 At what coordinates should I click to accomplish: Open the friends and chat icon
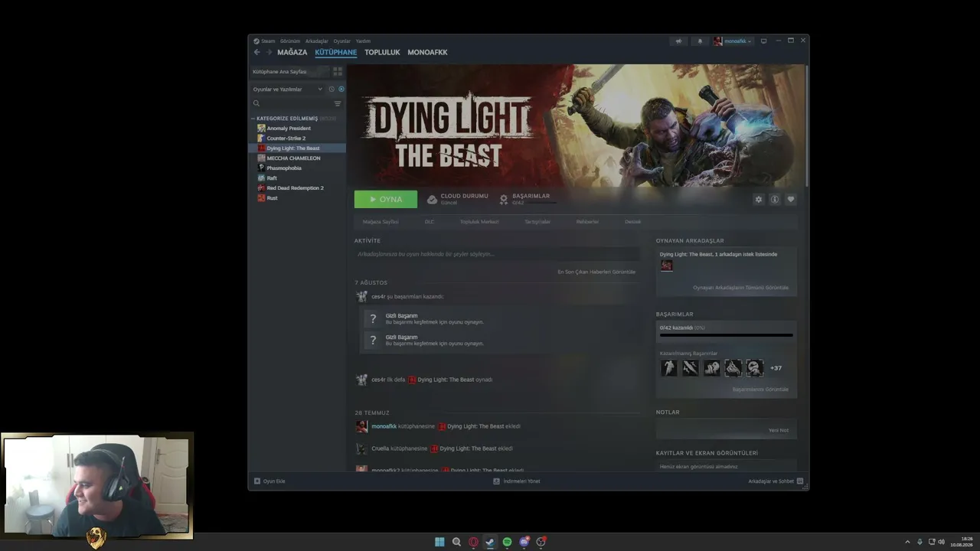[x=800, y=481]
